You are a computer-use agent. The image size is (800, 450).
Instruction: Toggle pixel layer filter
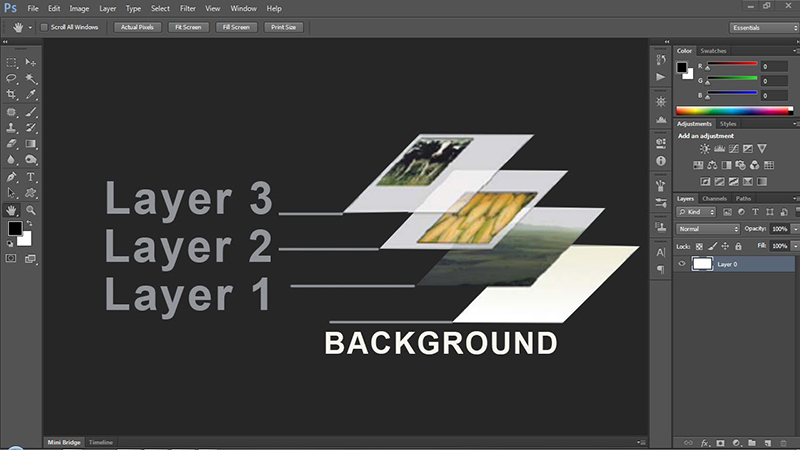click(727, 212)
